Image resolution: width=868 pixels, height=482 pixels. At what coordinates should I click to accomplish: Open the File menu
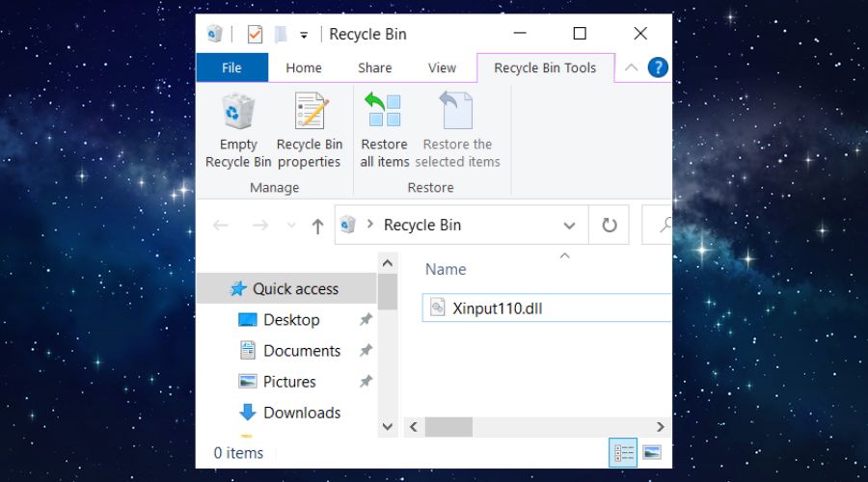click(x=231, y=67)
